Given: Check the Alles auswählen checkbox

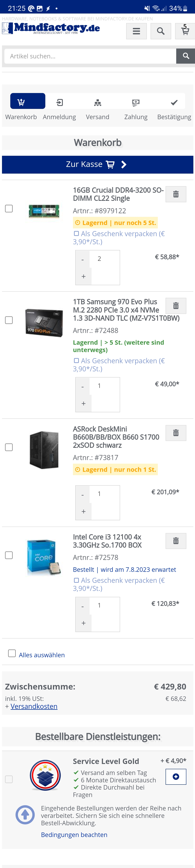Looking at the screenshot, I should [x=12, y=653].
